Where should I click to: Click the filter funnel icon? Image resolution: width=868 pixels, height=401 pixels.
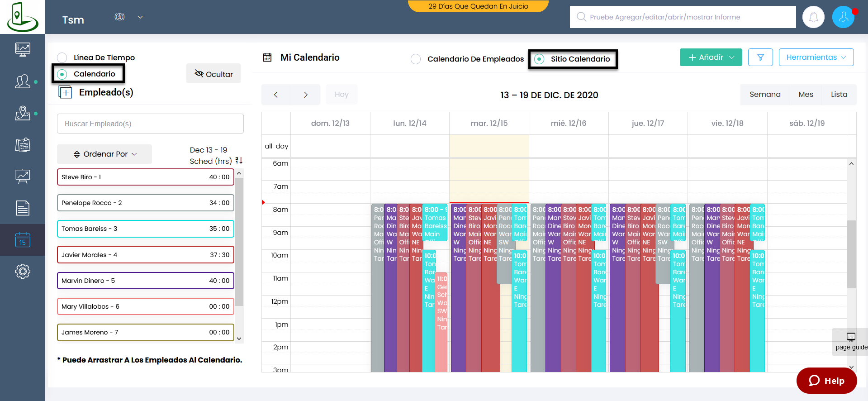[760, 57]
